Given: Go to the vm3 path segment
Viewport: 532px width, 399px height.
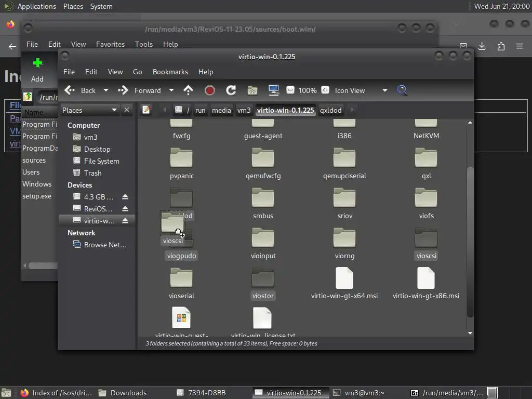Looking at the screenshot, I should point(244,110).
